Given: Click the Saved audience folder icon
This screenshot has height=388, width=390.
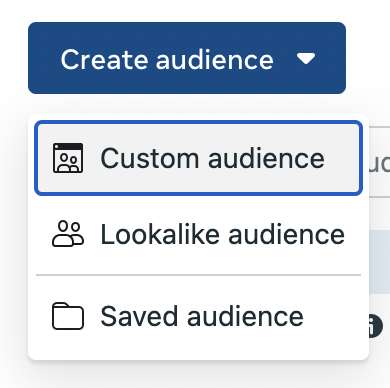Looking at the screenshot, I should (68, 316).
